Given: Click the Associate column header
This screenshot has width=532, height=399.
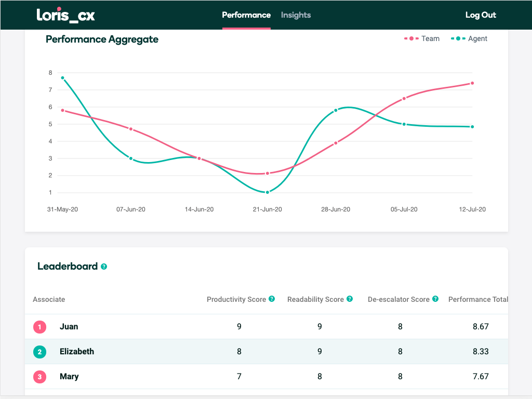Looking at the screenshot, I should pyautogui.click(x=49, y=299).
